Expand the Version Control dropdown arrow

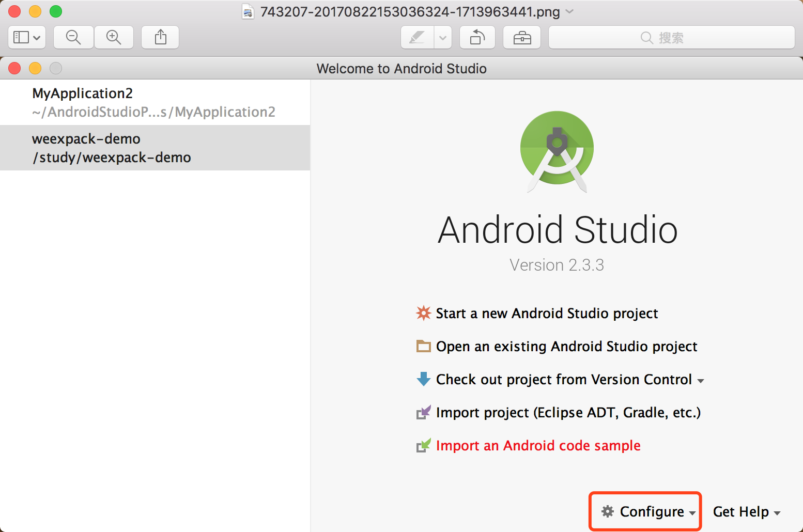click(x=701, y=381)
